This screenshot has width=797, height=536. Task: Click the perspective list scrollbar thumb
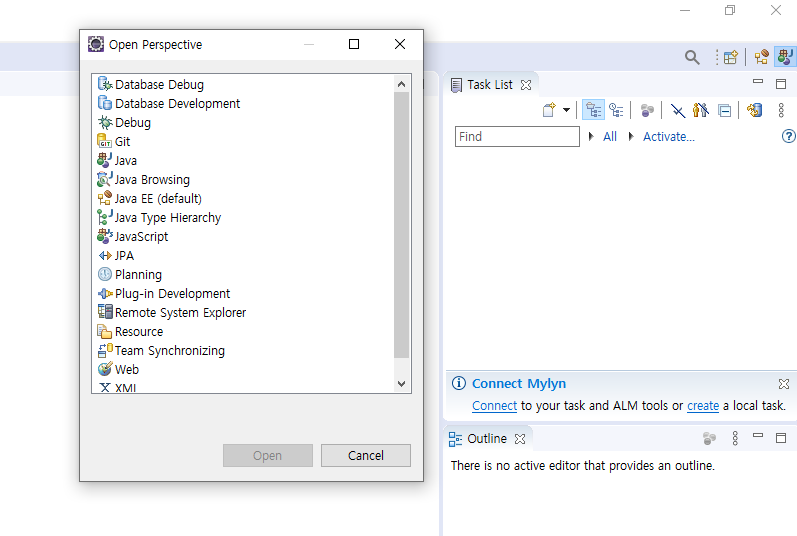coord(402,225)
